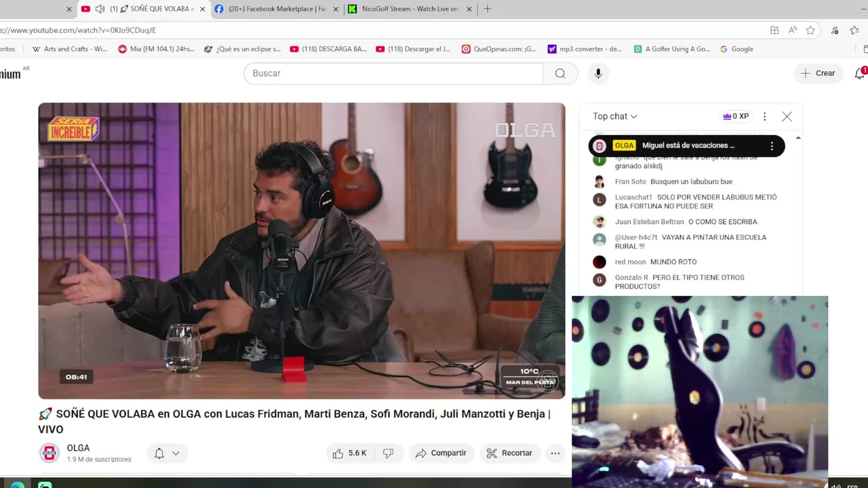Open read aloud icon in address bar
Image resolution: width=868 pixels, height=488 pixels.
(x=793, y=30)
